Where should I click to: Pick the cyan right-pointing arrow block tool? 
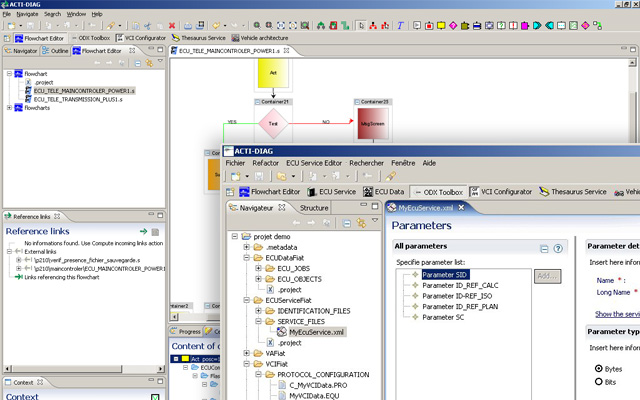[x=537, y=26]
